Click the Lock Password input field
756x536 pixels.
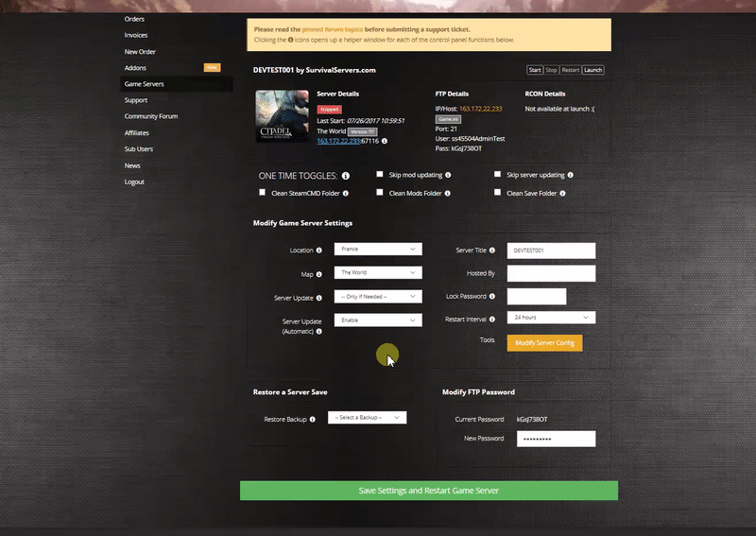pos(537,296)
